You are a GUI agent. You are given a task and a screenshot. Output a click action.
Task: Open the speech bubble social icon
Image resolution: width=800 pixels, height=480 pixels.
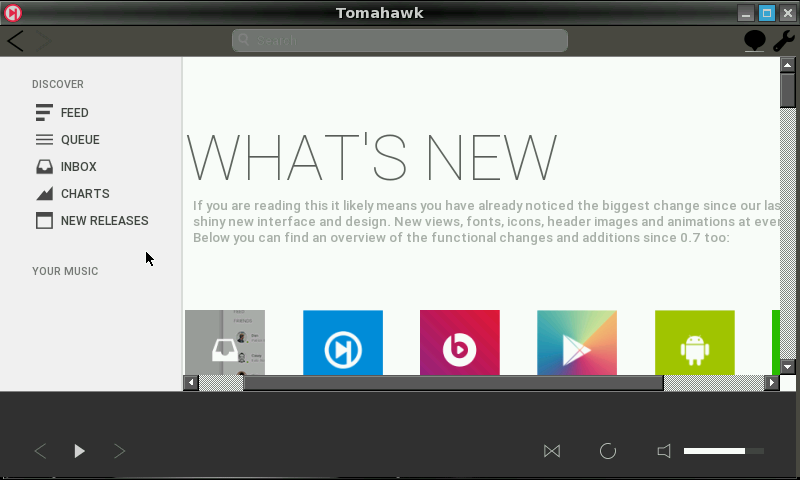[754, 41]
